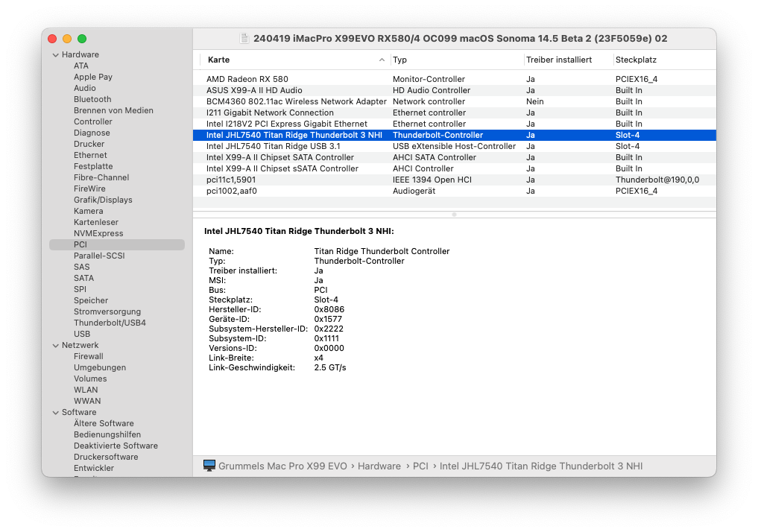The width and height of the screenshot is (758, 532).
Task: Select Intel X99-A II Chipset SATA Controller row
Action: [x=455, y=157]
